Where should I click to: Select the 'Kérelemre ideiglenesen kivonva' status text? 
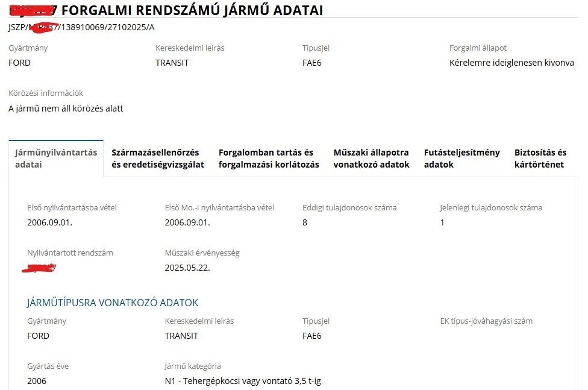point(511,63)
